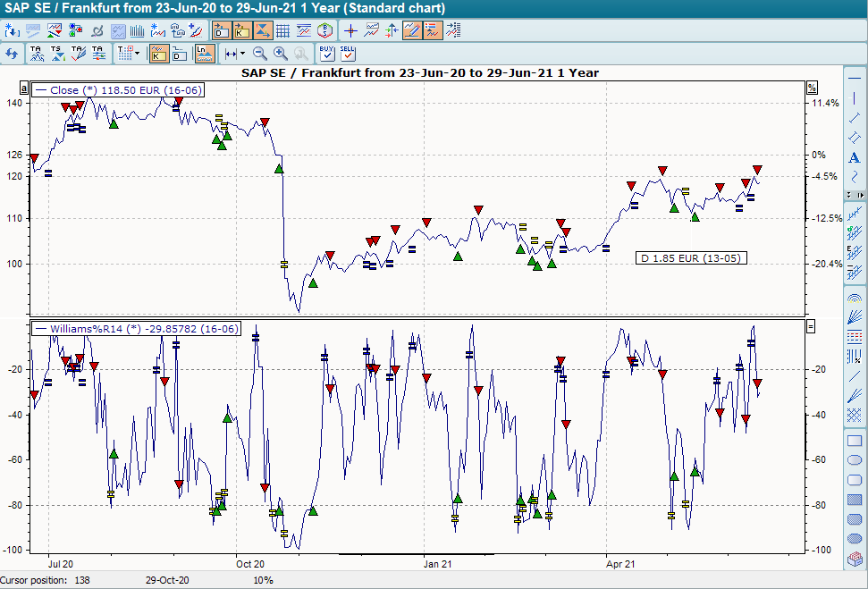Click the equals box on the Williams panel

pos(813,327)
